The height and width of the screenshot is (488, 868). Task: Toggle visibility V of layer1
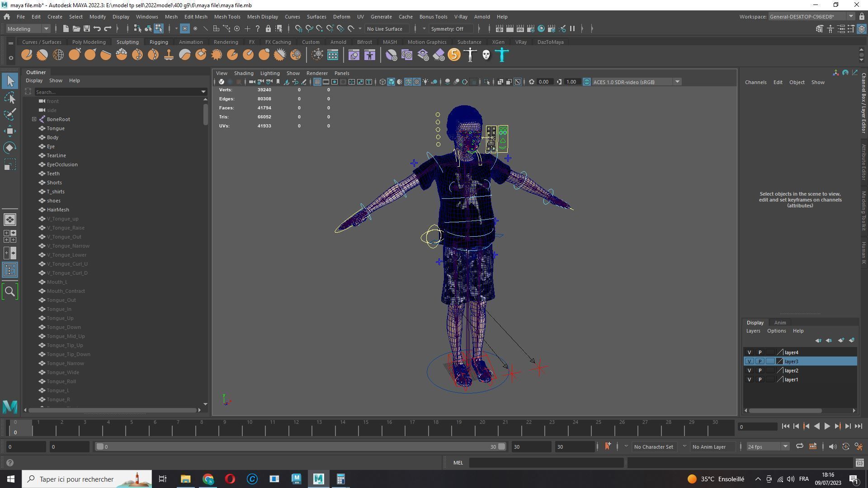749,380
